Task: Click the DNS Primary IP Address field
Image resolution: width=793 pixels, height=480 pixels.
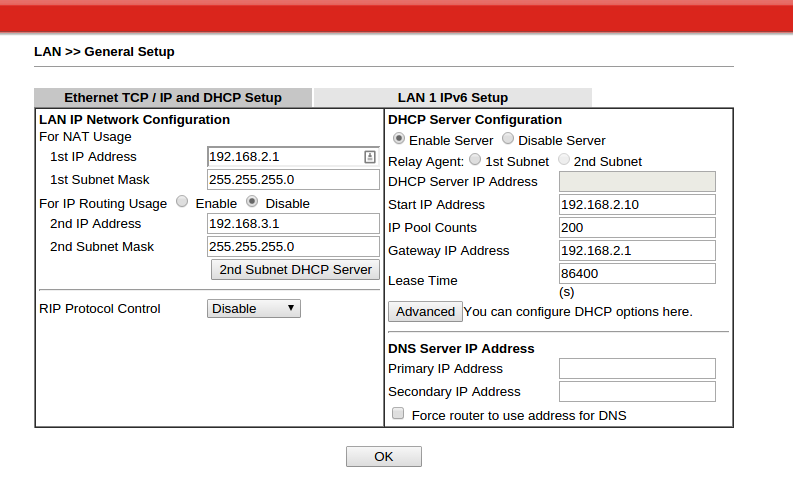Action: [637, 369]
